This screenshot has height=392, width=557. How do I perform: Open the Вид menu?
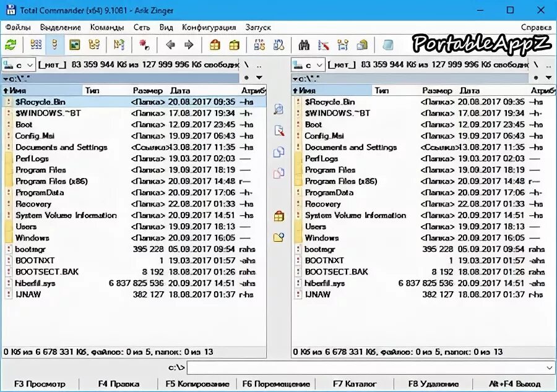(166, 27)
